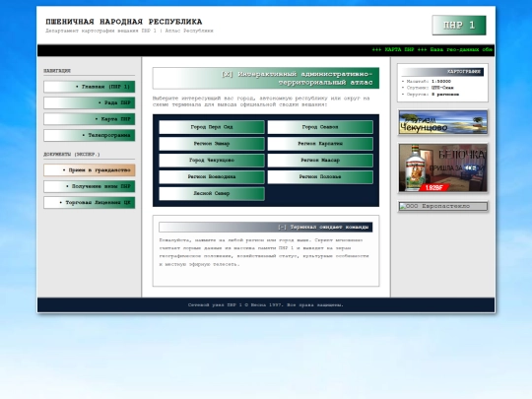Click the footer copyright text, 1997

(266, 305)
